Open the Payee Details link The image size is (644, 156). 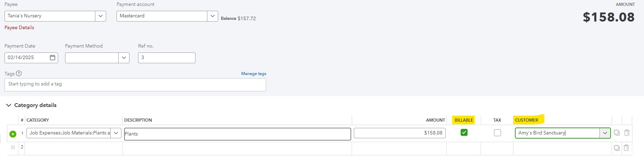(x=19, y=27)
